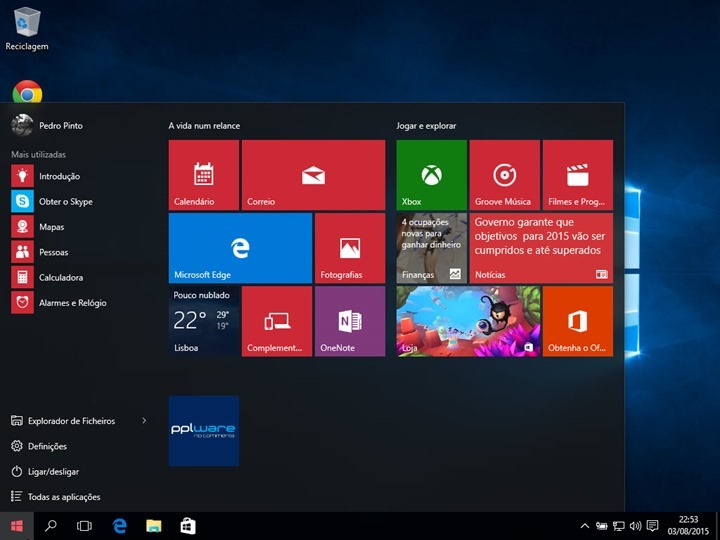This screenshot has width=720, height=540.
Task: Open Alarmes e Relógio
Action: (x=60, y=303)
